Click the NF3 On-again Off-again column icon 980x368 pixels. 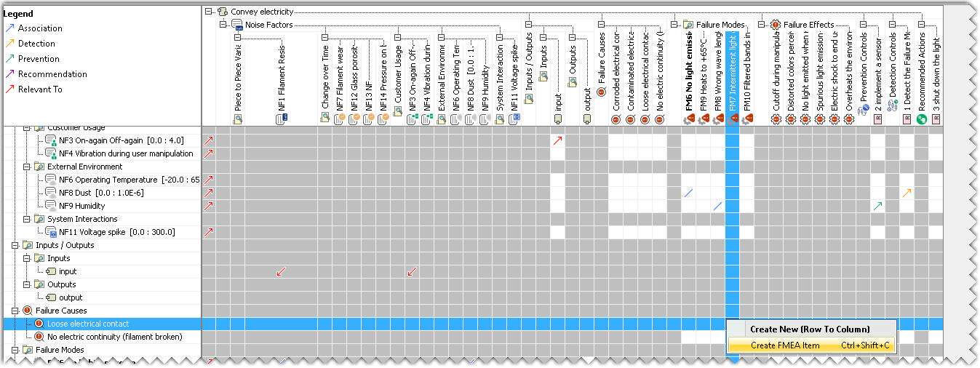[412, 119]
